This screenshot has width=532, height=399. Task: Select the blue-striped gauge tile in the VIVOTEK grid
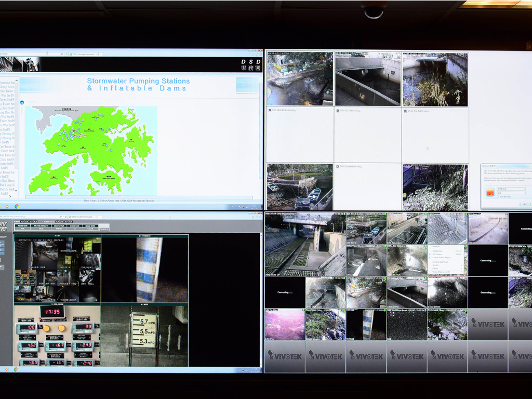(366, 325)
